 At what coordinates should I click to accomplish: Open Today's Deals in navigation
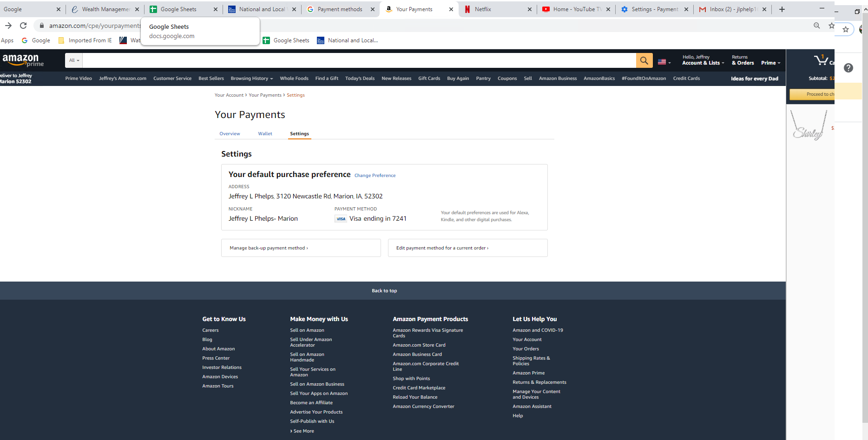pos(360,79)
